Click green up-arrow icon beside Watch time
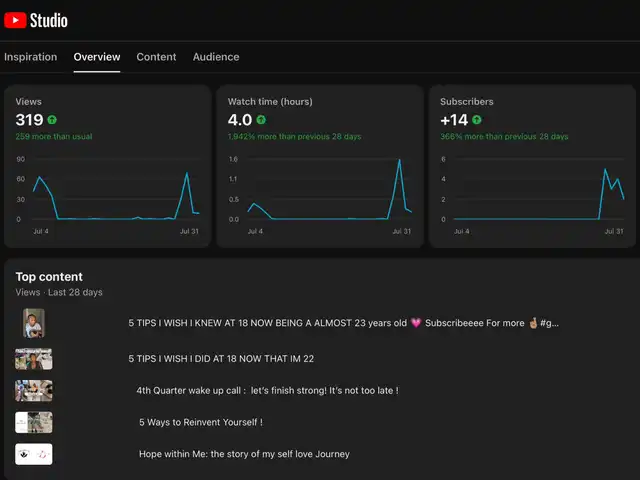Image resolution: width=640 pixels, height=480 pixels. tap(263, 120)
